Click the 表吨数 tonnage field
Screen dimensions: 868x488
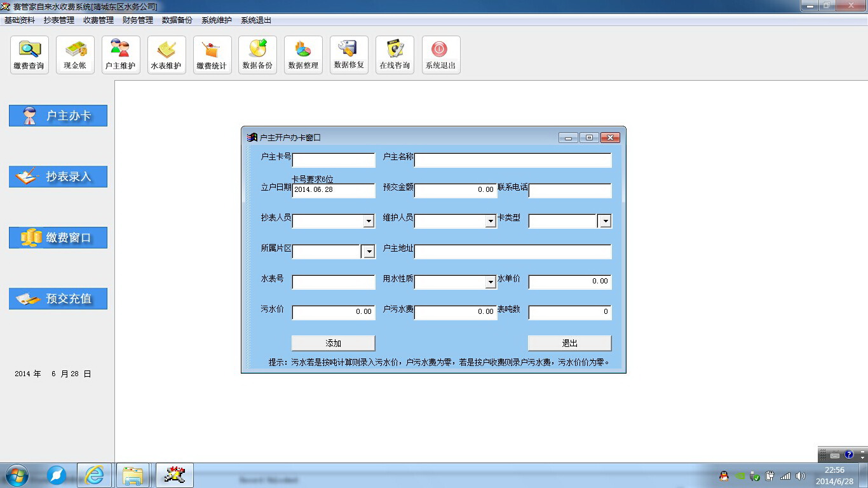[570, 313]
